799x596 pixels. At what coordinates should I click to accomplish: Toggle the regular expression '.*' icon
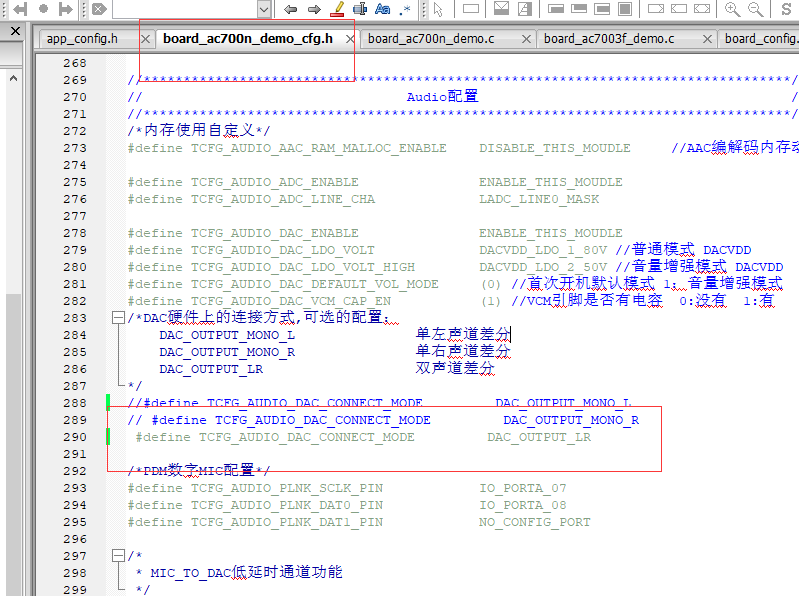point(405,9)
